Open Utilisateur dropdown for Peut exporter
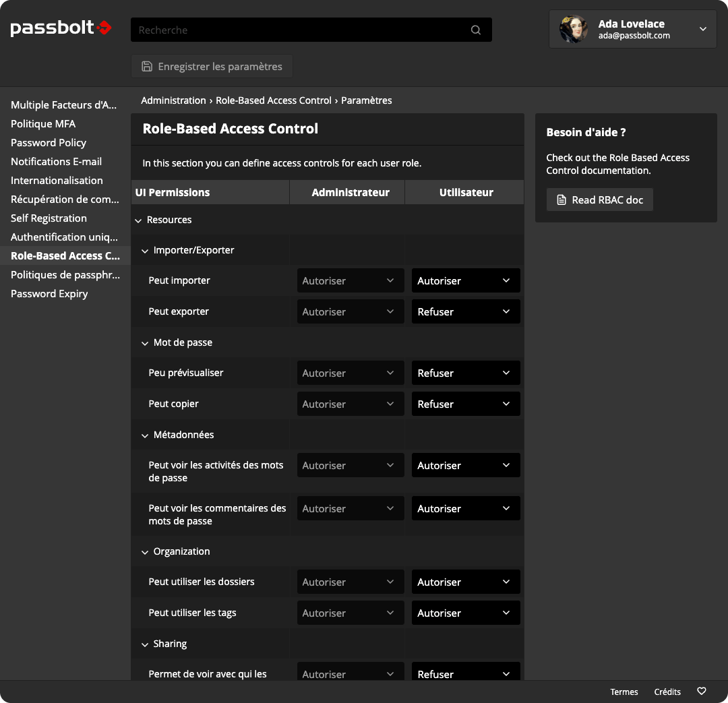 click(x=466, y=311)
